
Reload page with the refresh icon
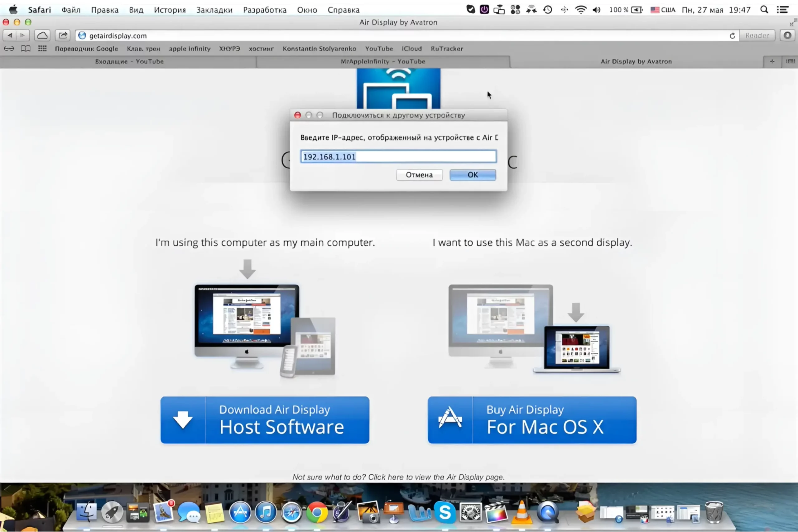(x=732, y=36)
